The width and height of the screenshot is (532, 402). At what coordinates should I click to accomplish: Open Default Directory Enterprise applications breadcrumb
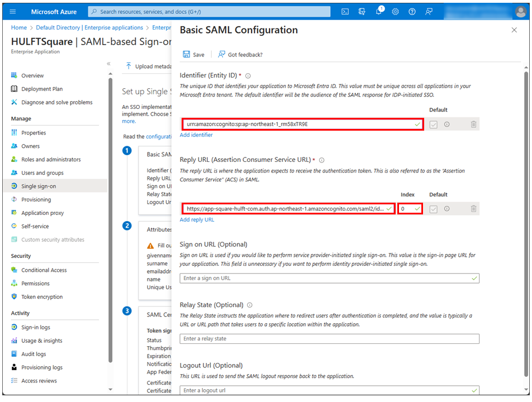pyautogui.click(x=89, y=27)
